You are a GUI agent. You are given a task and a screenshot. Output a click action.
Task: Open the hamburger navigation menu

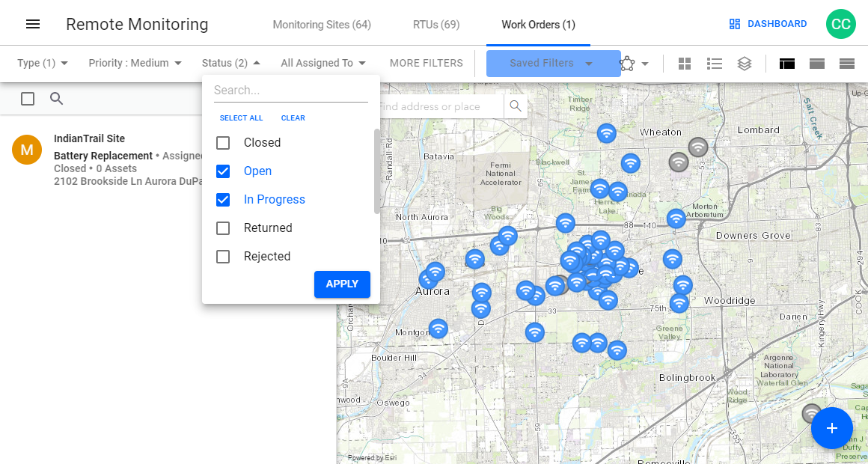click(33, 22)
